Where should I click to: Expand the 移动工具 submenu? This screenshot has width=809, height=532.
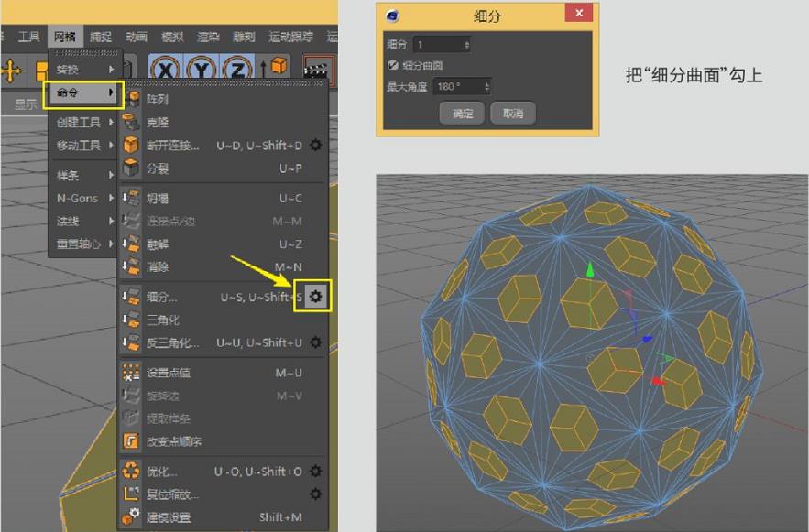pyautogui.click(x=84, y=146)
